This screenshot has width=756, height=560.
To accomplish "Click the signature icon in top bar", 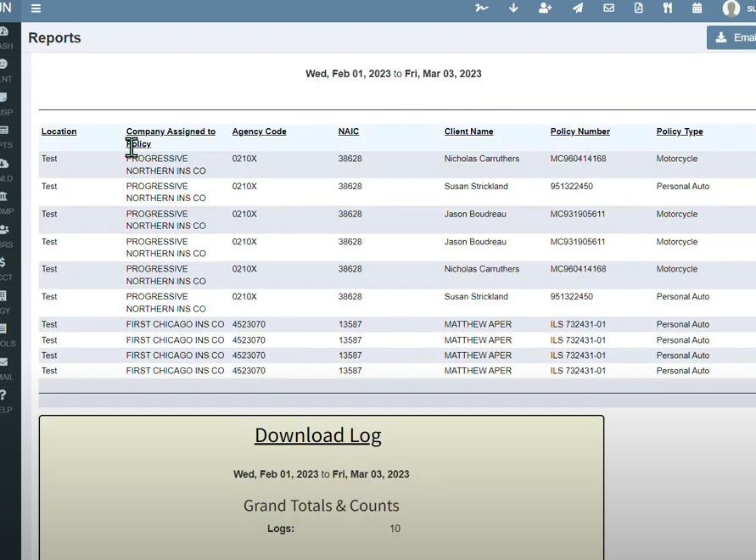I will click(481, 8).
